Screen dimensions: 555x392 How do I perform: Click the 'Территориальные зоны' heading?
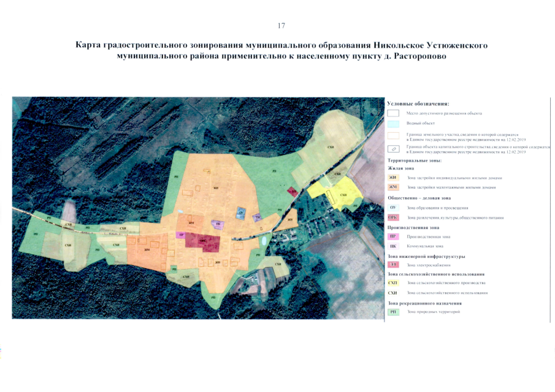[x=414, y=159]
